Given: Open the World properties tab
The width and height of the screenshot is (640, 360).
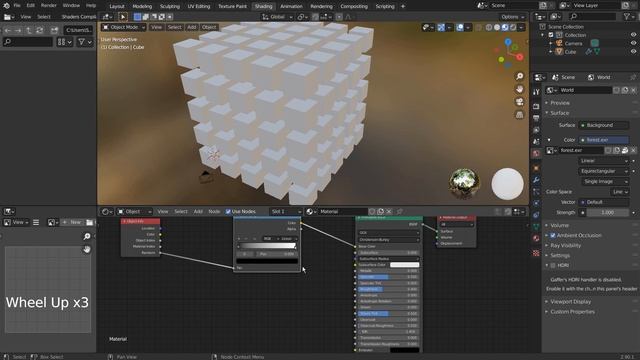Looking at the screenshot, I should pos(536,153).
